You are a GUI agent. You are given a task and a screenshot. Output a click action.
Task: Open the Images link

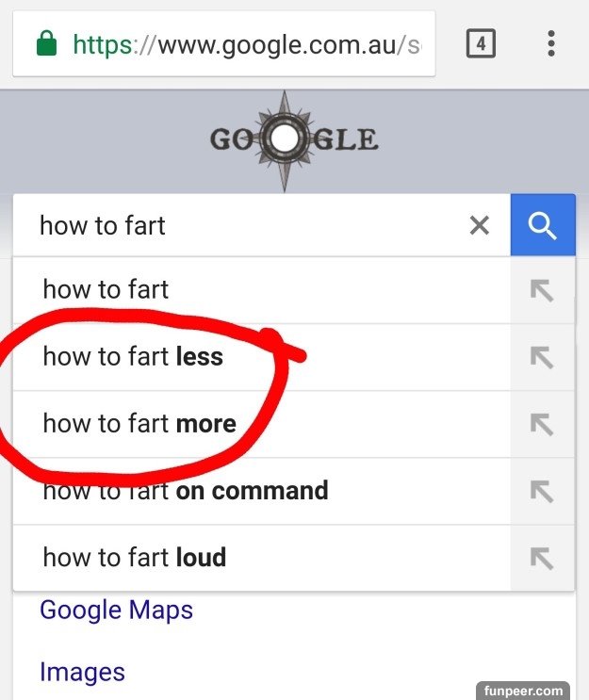coord(82,672)
